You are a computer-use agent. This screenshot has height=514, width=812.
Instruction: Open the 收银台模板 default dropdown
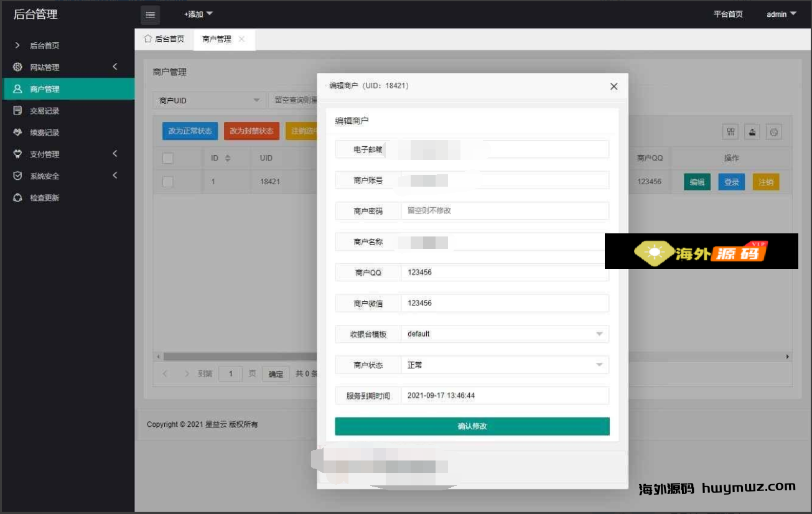(505, 334)
